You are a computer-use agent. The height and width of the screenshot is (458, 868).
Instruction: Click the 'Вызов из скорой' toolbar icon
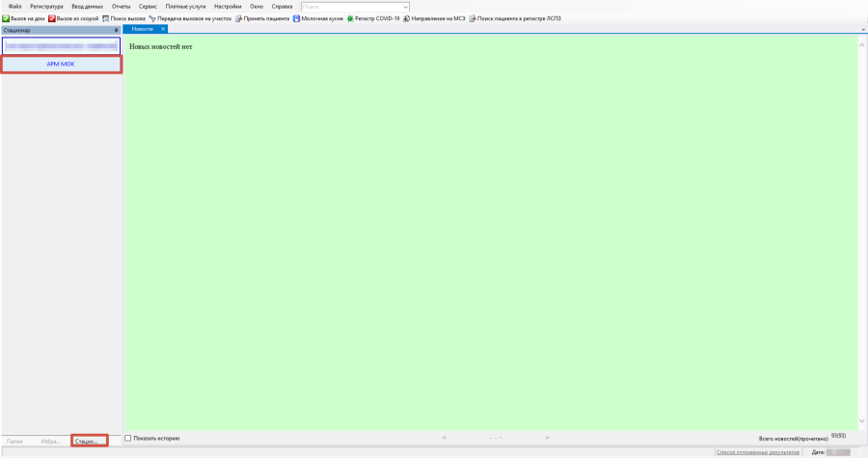coord(53,18)
